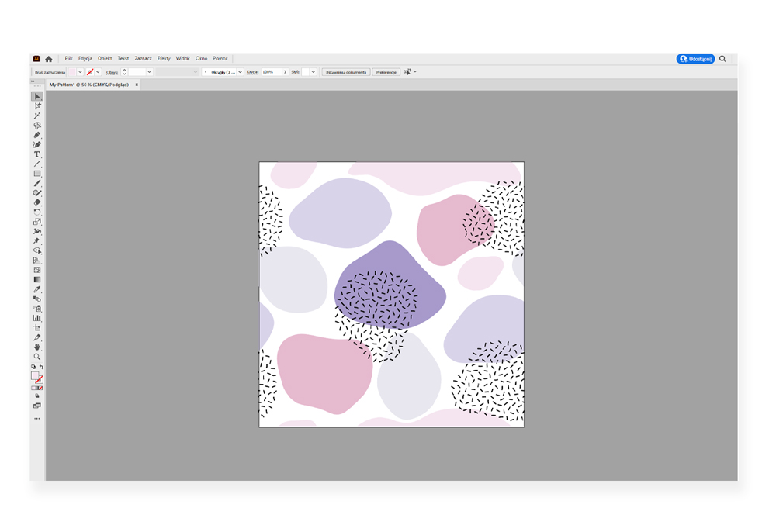776x532 pixels.
Task: Select the Gradient tool
Action: 36,279
